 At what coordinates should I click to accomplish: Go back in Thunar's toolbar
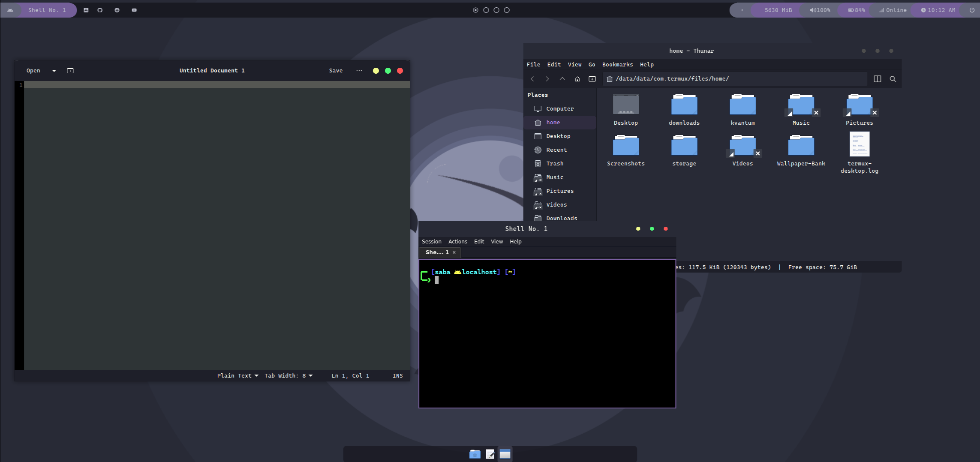(532, 79)
